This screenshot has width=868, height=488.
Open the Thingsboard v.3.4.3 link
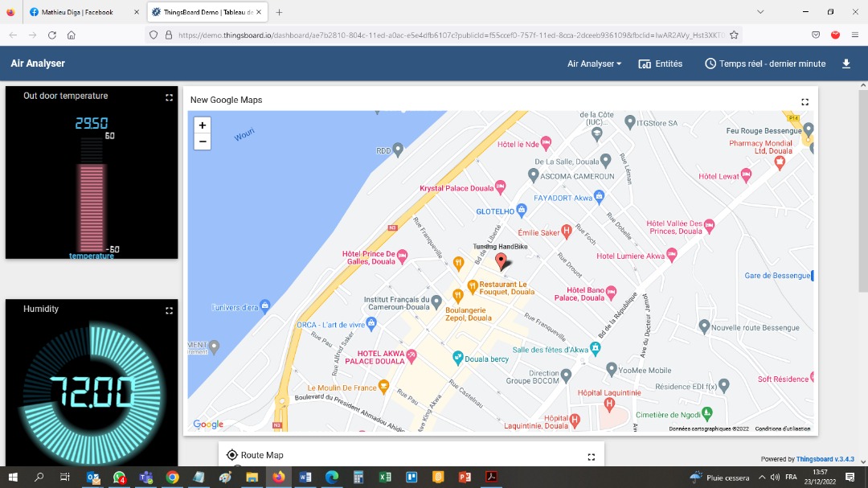[x=825, y=459]
